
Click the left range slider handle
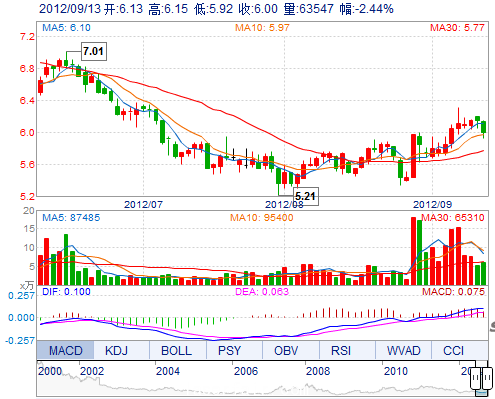pyautogui.click(x=475, y=378)
